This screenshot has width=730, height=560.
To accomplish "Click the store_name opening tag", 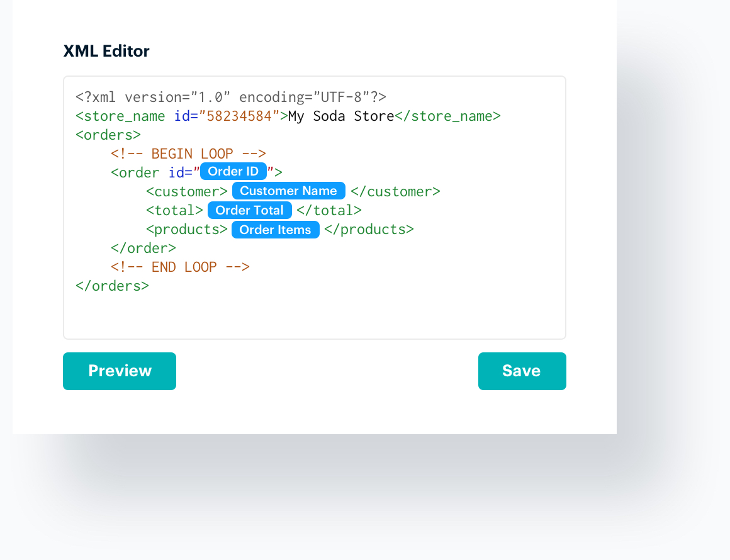I will [120, 116].
